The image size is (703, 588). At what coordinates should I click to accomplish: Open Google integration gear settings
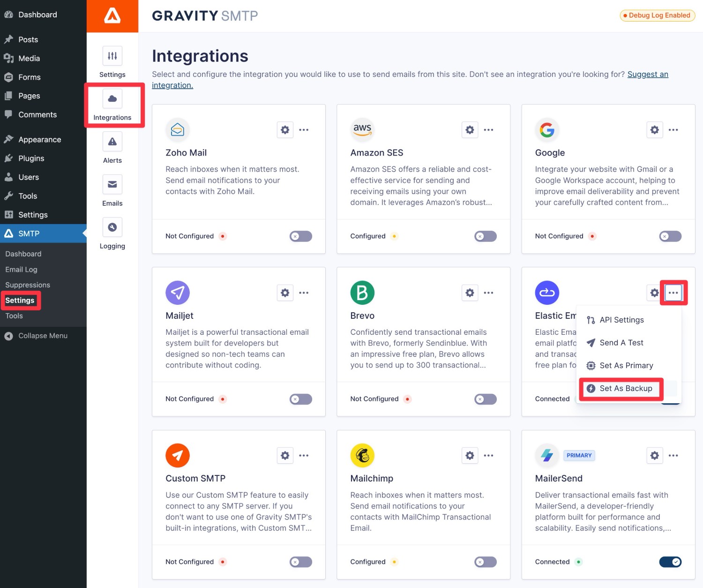coord(655,130)
